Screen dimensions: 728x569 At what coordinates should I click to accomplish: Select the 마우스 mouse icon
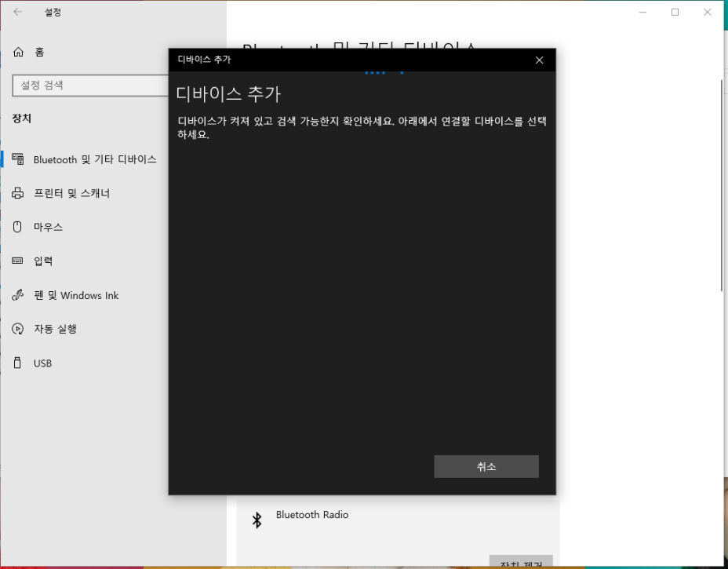pos(17,227)
